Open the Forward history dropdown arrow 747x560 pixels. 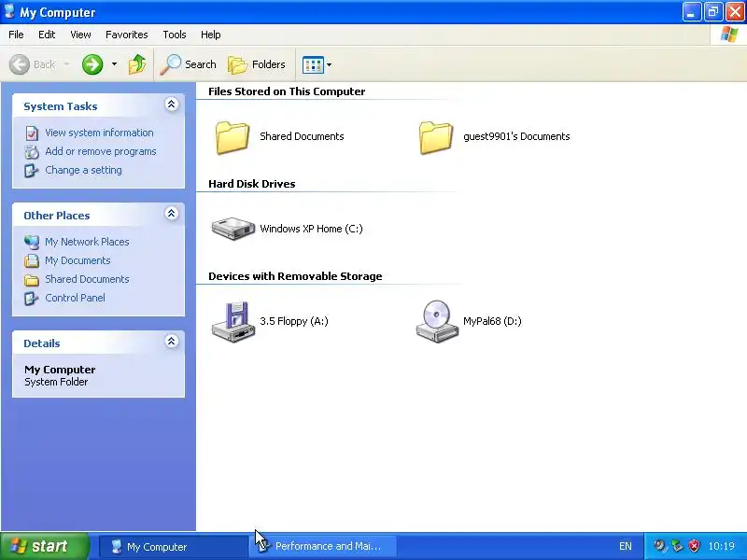[114, 63]
